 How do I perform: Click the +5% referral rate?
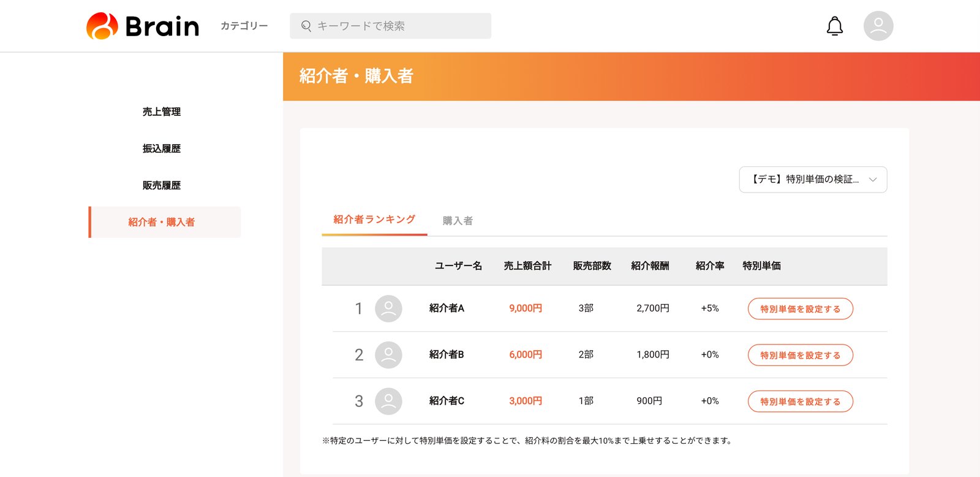(x=710, y=308)
